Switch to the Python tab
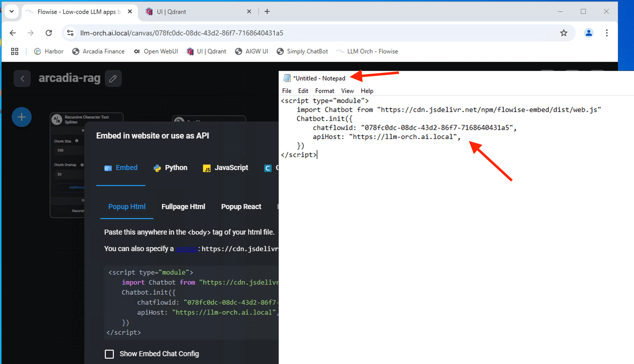Viewport: 634px width, 364px height. click(x=170, y=168)
